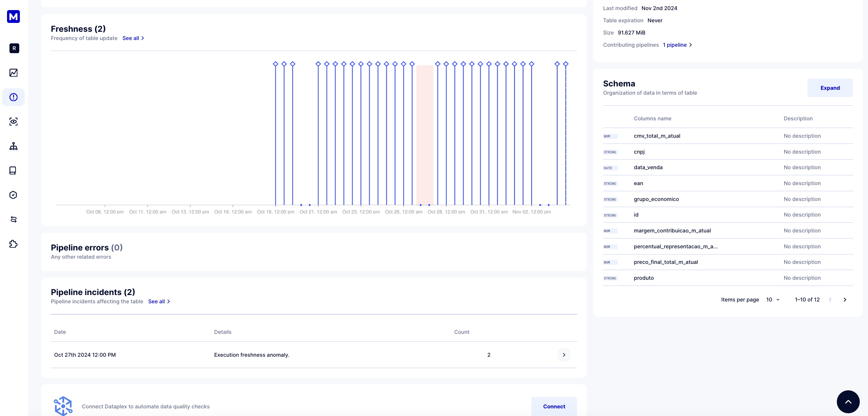This screenshot has width=868, height=416.
Task: Open the lineage hierarchy sidebar icon
Action: click(x=13, y=146)
